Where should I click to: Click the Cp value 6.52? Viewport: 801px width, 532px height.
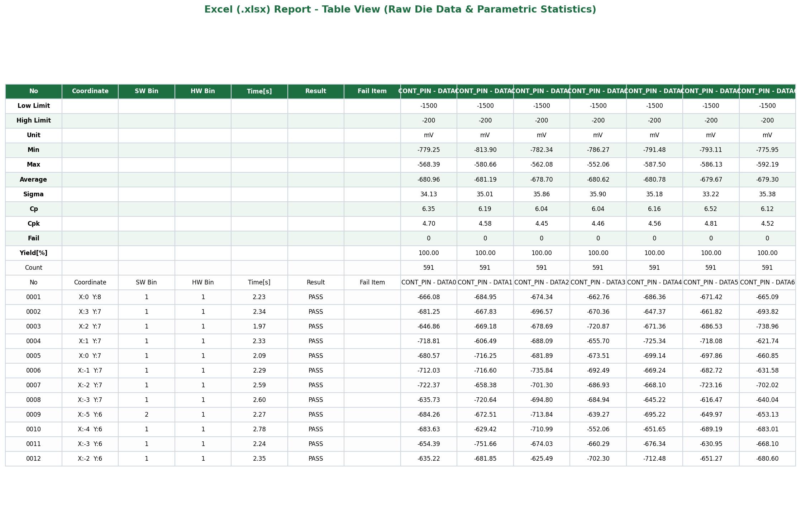(x=711, y=209)
